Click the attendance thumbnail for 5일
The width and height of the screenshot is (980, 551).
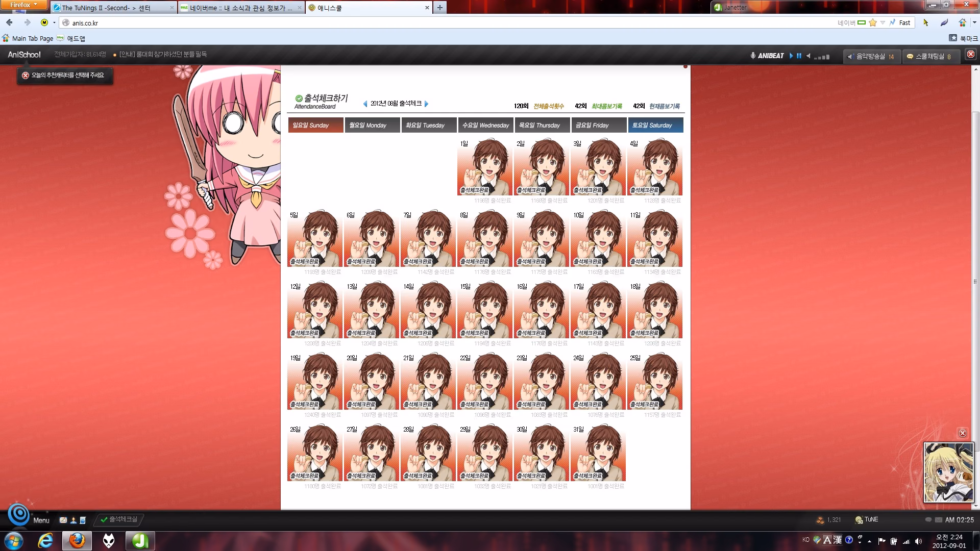315,238
